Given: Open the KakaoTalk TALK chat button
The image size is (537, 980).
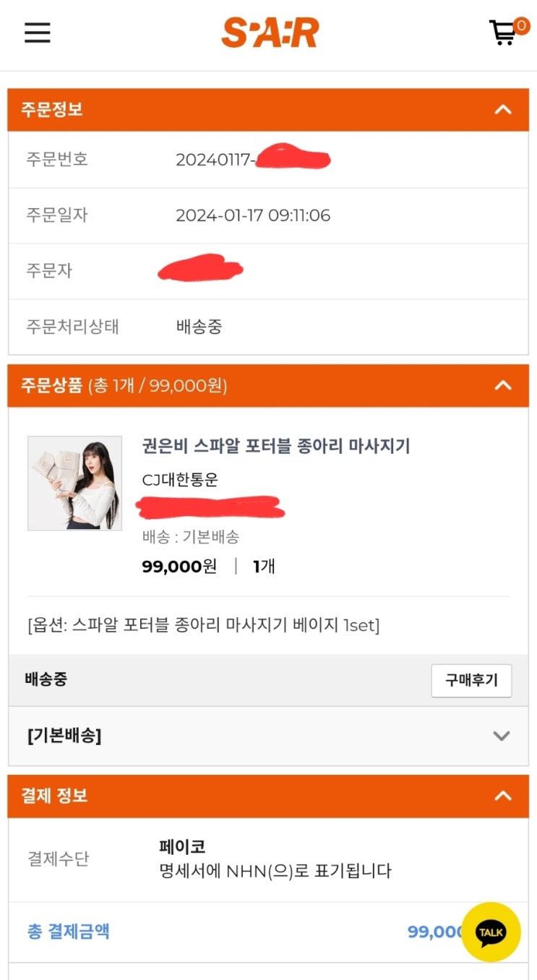Looking at the screenshot, I should click(491, 932).
